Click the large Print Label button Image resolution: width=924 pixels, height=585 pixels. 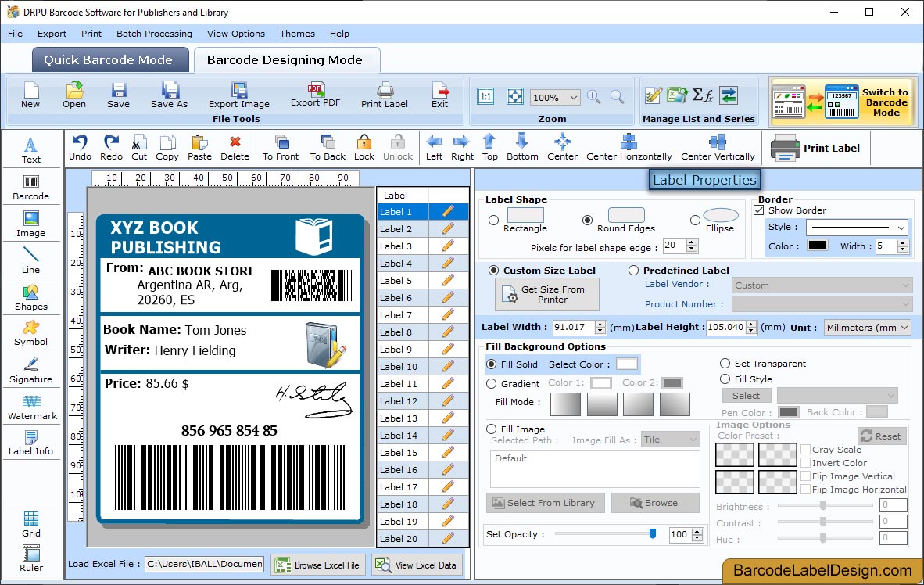pos(815,148)
